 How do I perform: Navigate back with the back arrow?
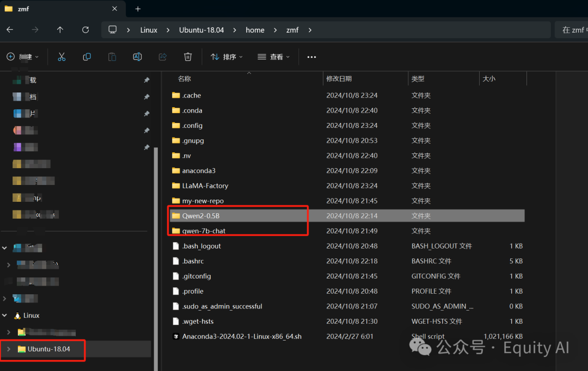pos(10,30)
